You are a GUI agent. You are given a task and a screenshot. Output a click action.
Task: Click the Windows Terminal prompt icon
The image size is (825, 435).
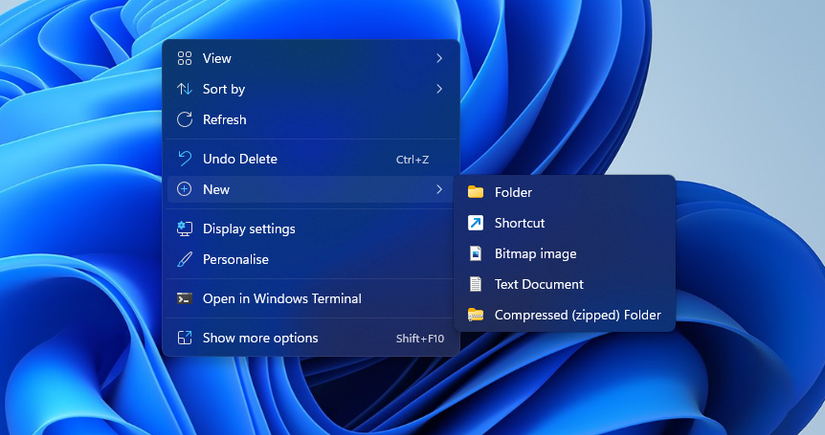[x=185, y=299]
